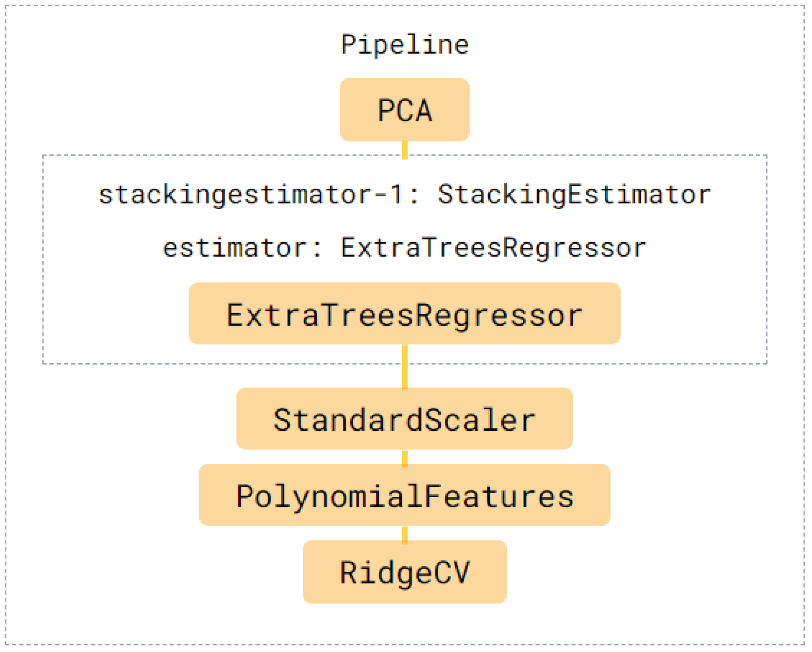This screenshot has width=812, height=652.
Task: Select the PolynomialFeatures step box
Action: click(x=404, y=495)
